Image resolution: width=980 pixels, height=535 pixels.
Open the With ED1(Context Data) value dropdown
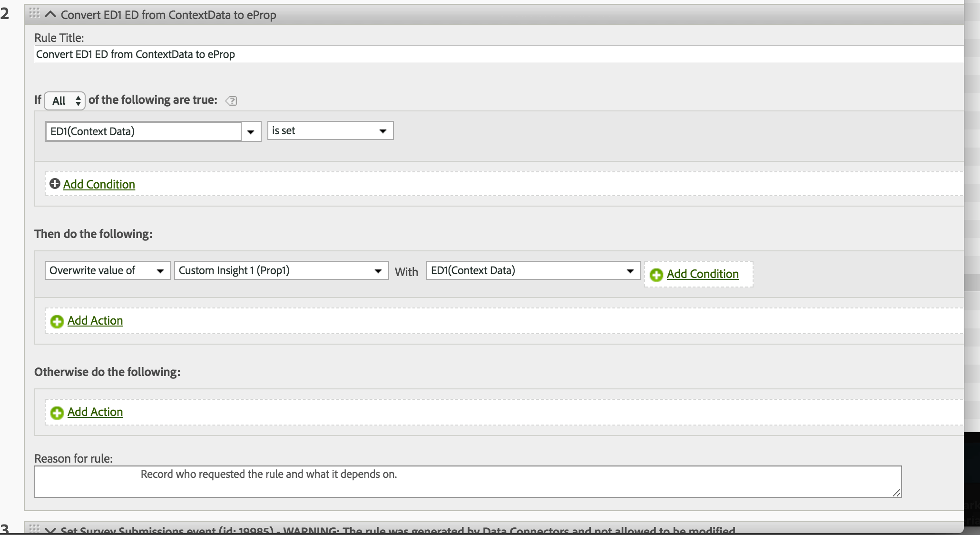tap(630, 270)
